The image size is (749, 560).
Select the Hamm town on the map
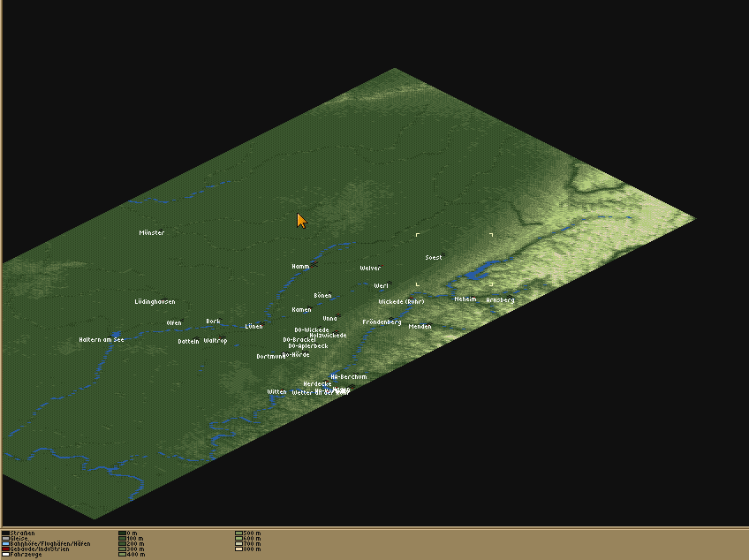[301, 266]
